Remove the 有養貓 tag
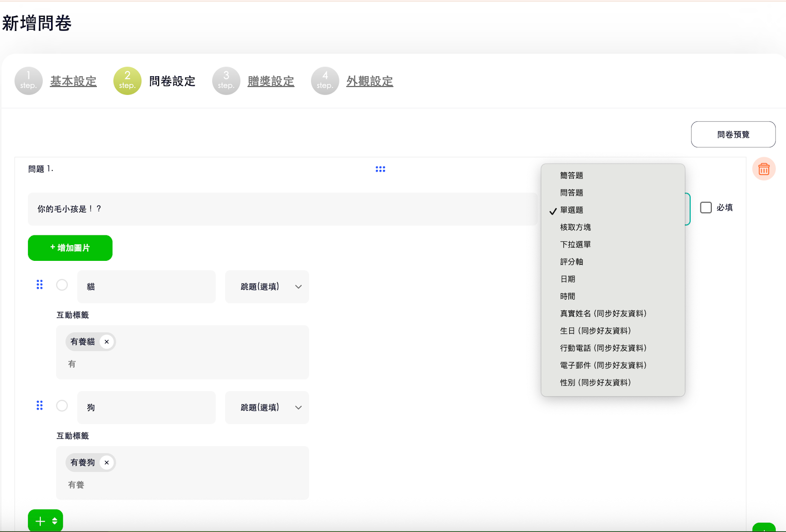 107,342
